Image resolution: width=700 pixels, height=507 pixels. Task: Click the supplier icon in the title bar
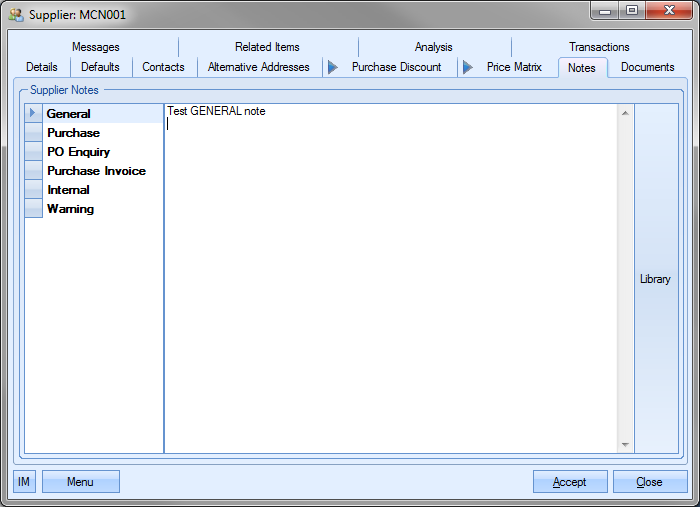tap(16, 15)
